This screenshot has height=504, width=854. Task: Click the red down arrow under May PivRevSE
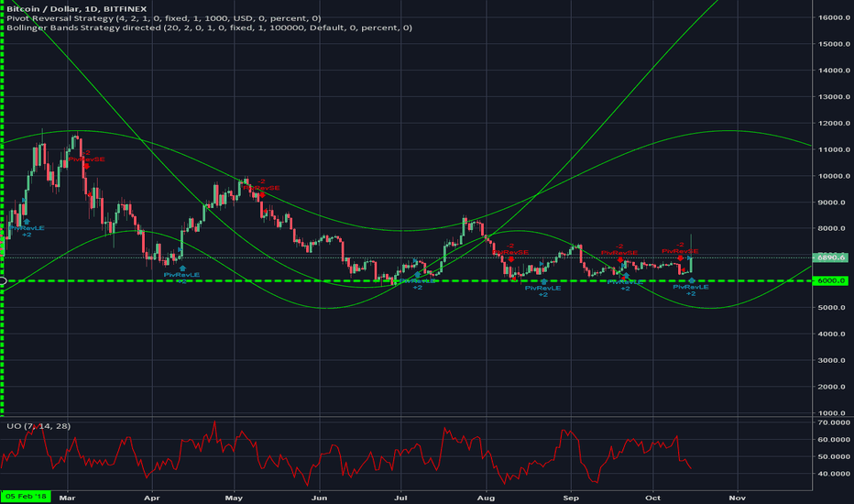point(262,194)
